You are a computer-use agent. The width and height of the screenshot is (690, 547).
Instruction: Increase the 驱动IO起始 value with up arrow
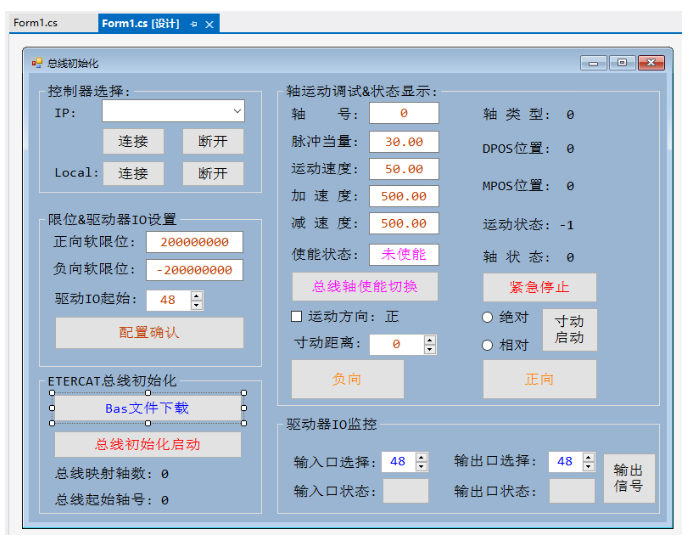197,295
